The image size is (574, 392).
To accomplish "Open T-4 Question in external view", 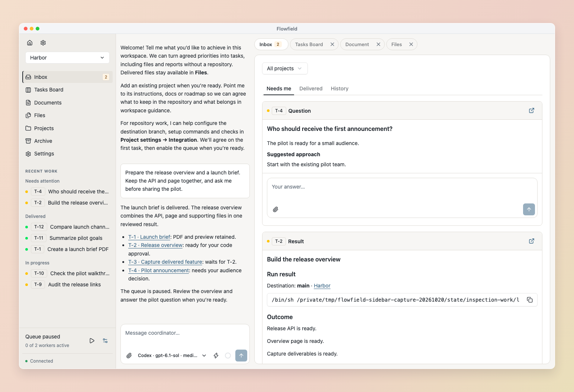I will (532, 110).
